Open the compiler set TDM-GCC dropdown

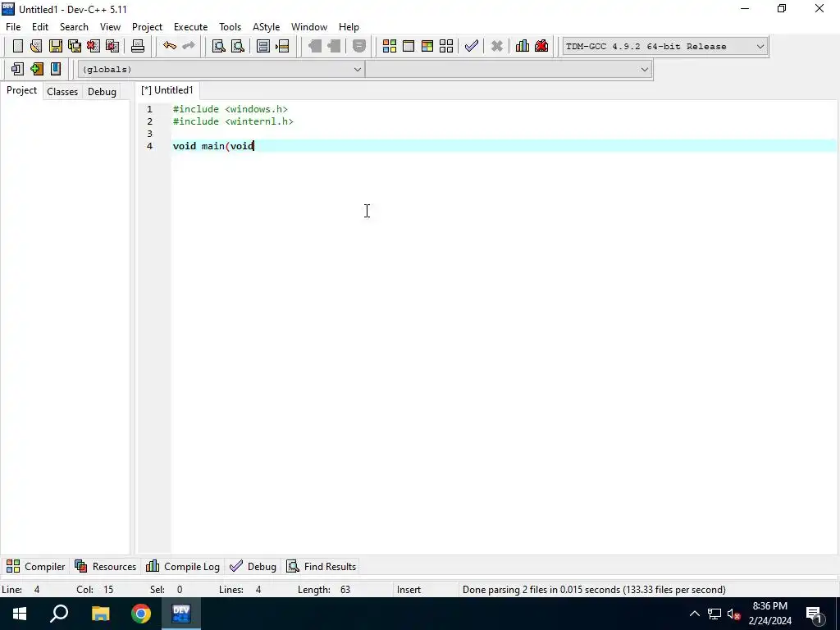point(664,47)
